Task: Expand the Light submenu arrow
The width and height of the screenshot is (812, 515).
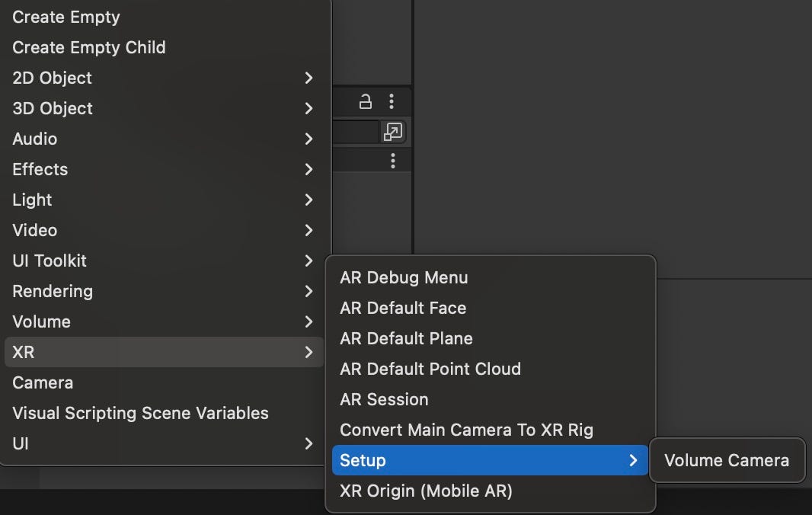Action: coord(308,200)
